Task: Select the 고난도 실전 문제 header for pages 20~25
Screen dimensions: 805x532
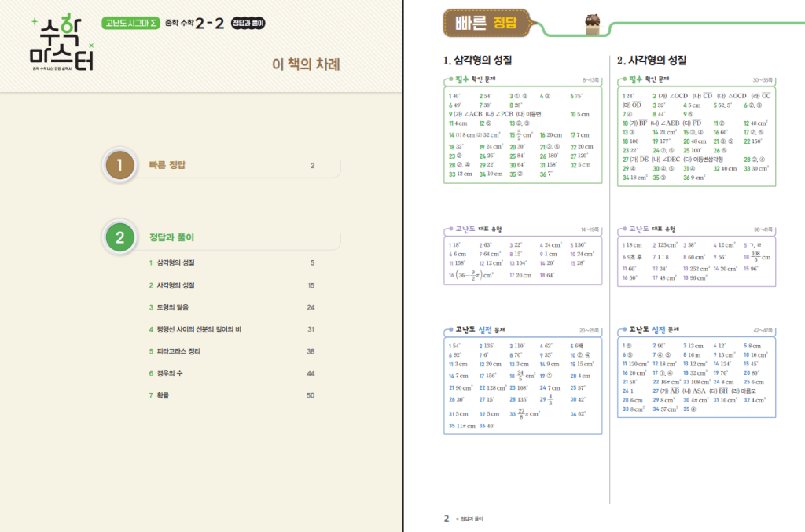Action: point(480,330)
